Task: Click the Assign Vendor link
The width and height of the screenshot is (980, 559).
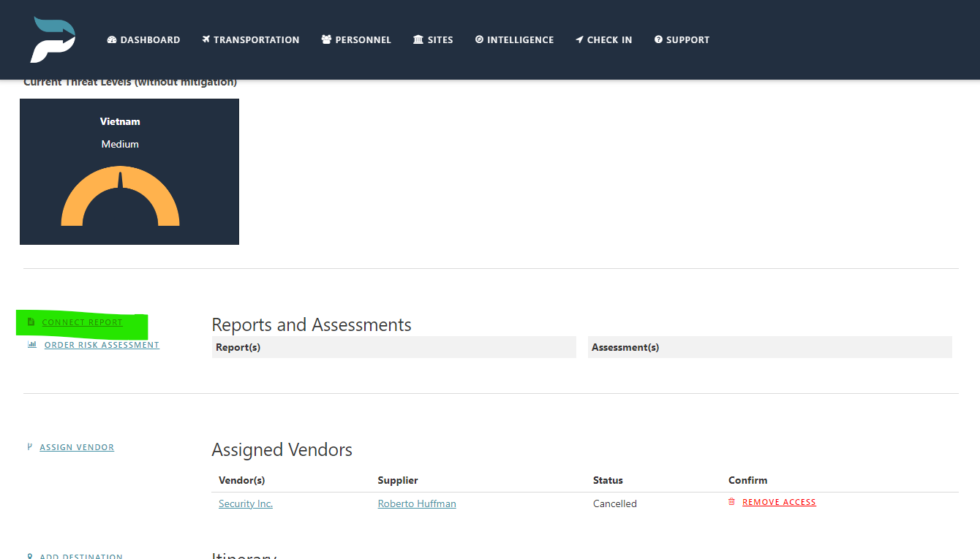Action: pyautogui.click(x=77, y=447)
